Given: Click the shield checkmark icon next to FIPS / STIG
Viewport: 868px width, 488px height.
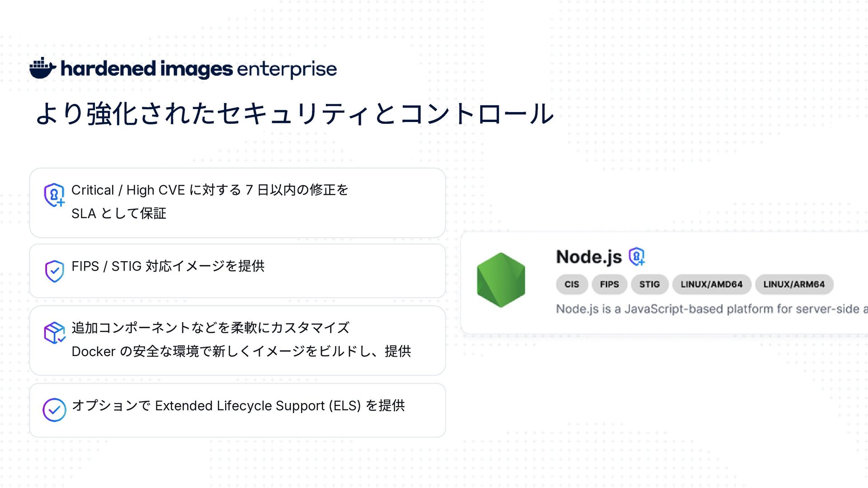Looking at the screenshot, I should tap(54, 271).
